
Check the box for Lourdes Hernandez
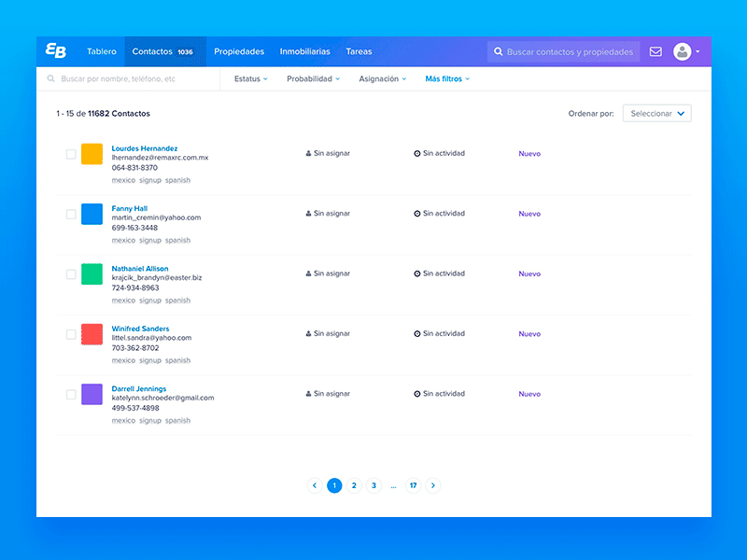(71, 154)
